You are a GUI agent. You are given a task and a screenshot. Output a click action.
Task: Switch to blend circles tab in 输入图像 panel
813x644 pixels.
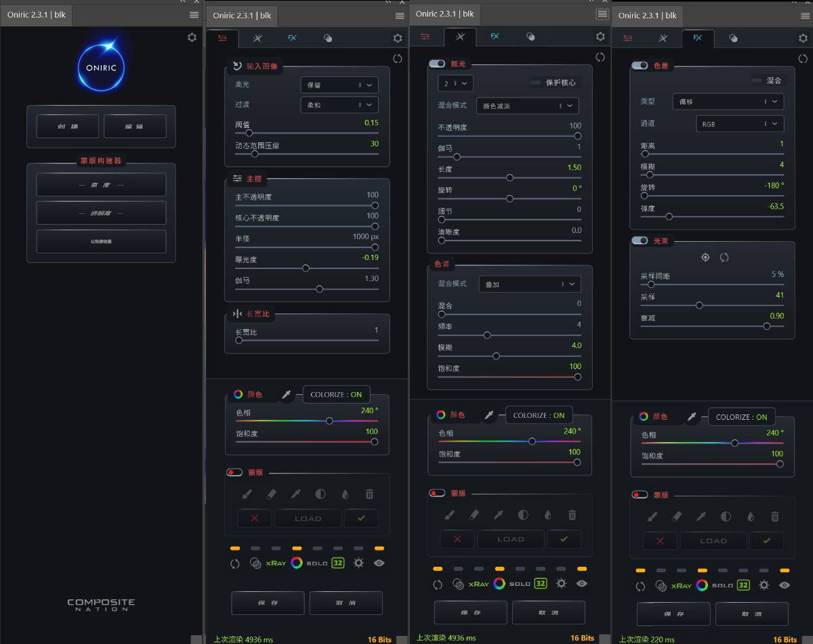[328, 39]
